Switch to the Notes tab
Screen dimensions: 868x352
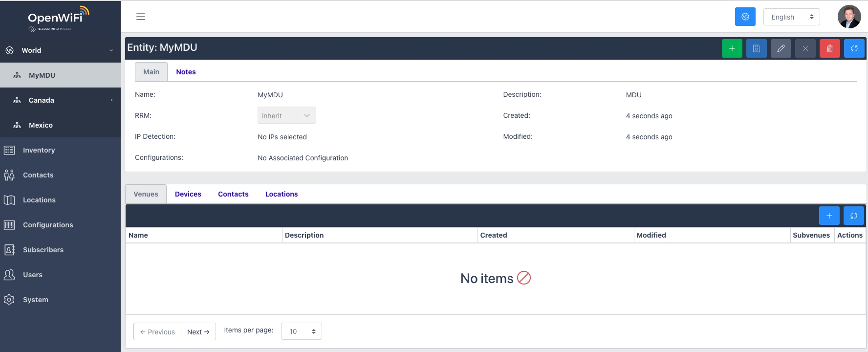(x=186, y=72)
